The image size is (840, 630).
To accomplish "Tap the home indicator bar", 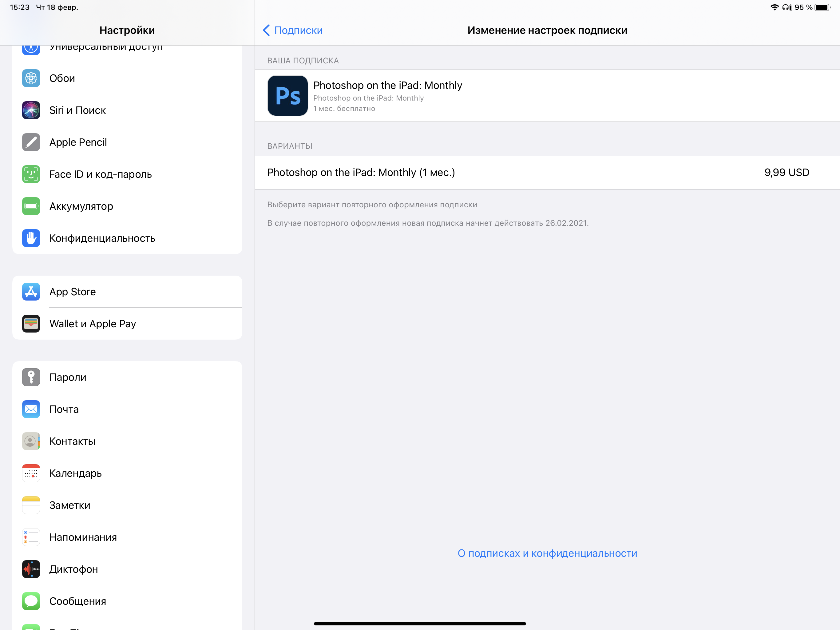I will 420,624.
